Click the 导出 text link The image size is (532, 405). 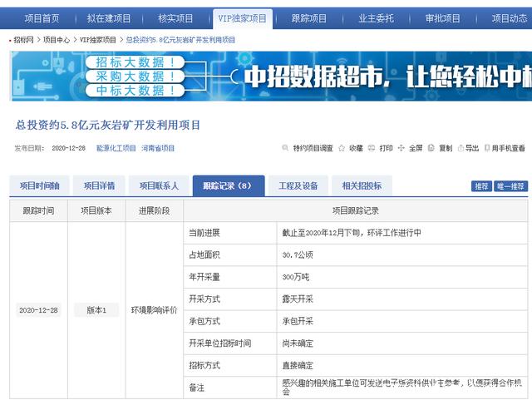[472, 148]
